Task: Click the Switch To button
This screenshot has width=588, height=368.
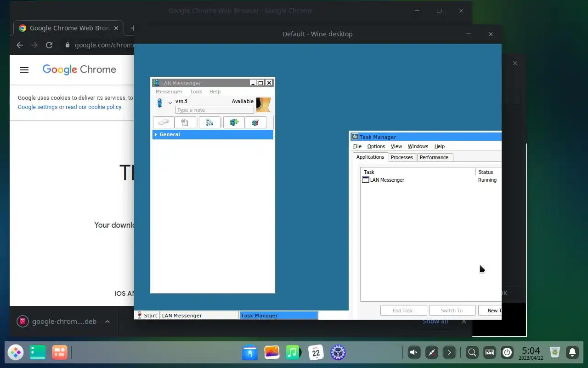Action: [x=452, y=310]
